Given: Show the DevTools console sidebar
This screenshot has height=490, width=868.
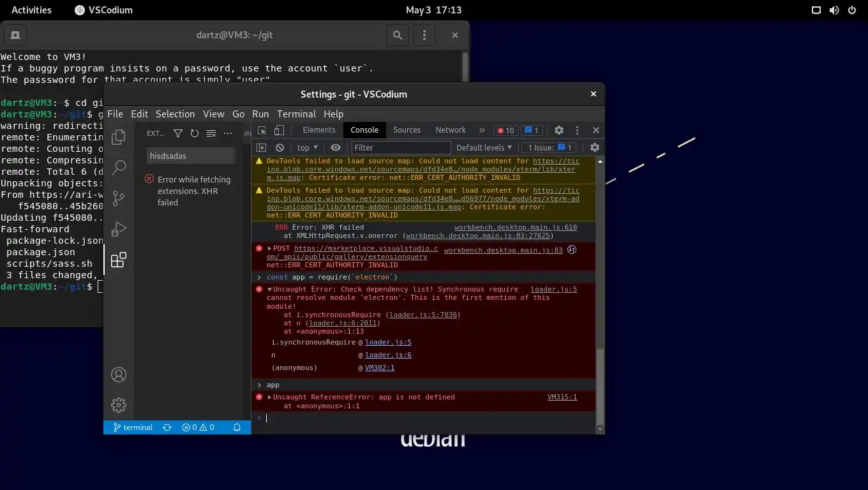Looking at the screenshot, I should 261,147.
